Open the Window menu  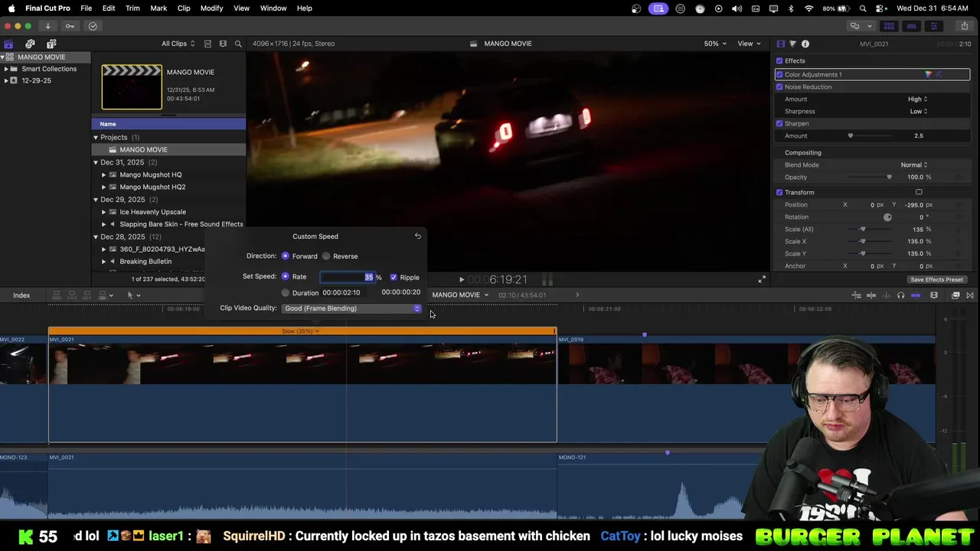click(x=273, y=8)
